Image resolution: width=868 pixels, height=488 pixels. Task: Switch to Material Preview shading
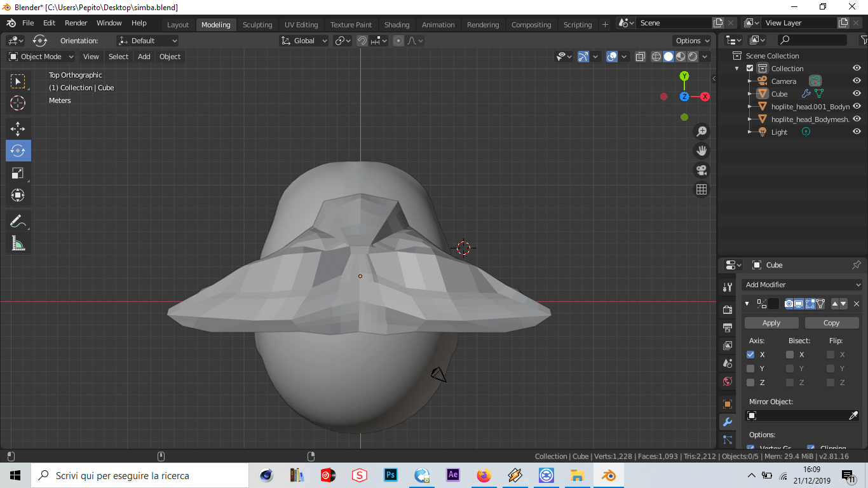(681, 57)
